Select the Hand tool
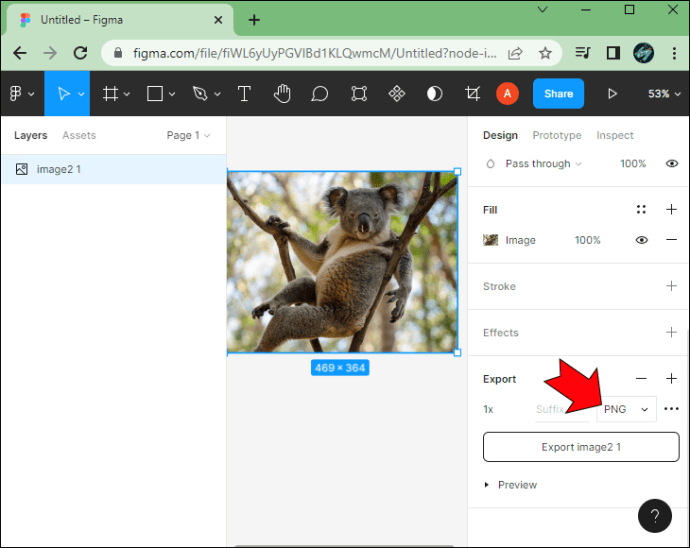This screenshot has width=690, height=548. click(x=282, y=94)
